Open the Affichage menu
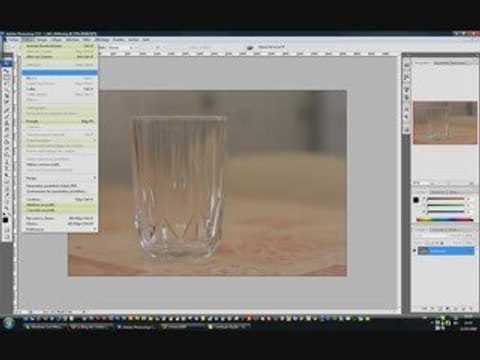Screen dimensions: 480x360 pos(102,40)
